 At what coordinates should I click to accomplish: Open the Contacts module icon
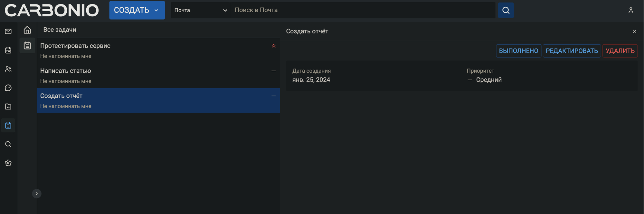pyautogui.click(x=8, y=69)
